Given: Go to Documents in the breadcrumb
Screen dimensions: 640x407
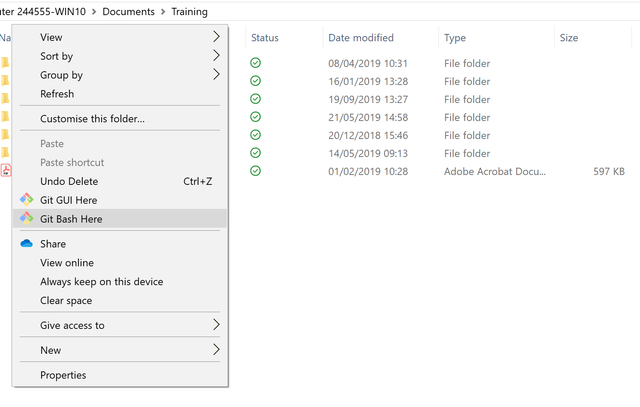Looking at the screenshot, I should pyautogui.click(x=128, y=12).
